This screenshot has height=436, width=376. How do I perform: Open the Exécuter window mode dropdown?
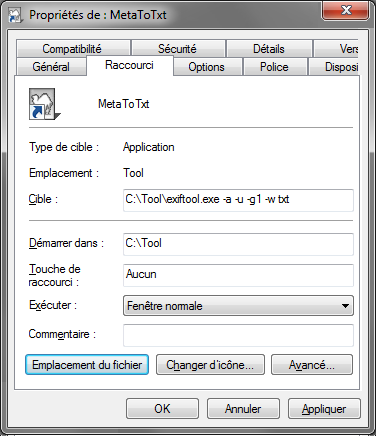coord(345,305)
